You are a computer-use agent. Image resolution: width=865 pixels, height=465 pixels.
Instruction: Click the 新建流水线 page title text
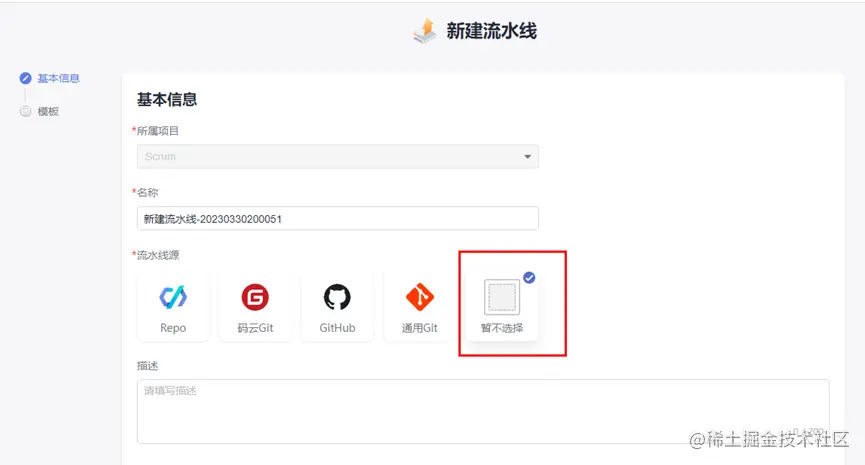[x=492, y=31]
